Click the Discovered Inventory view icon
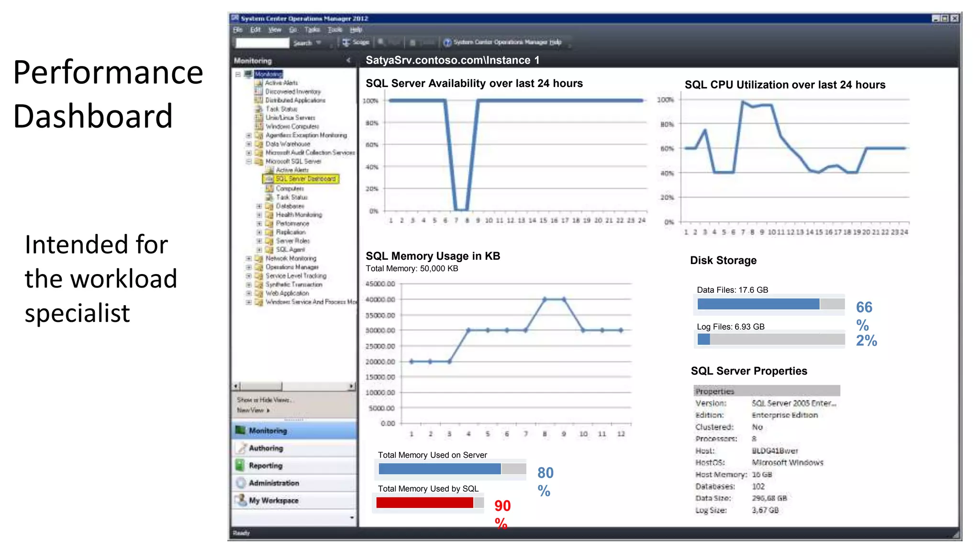 (x=259, y=91)
